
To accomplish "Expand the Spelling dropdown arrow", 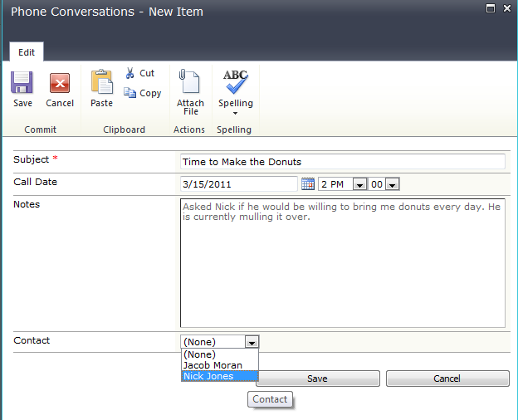I will (235, 114).
